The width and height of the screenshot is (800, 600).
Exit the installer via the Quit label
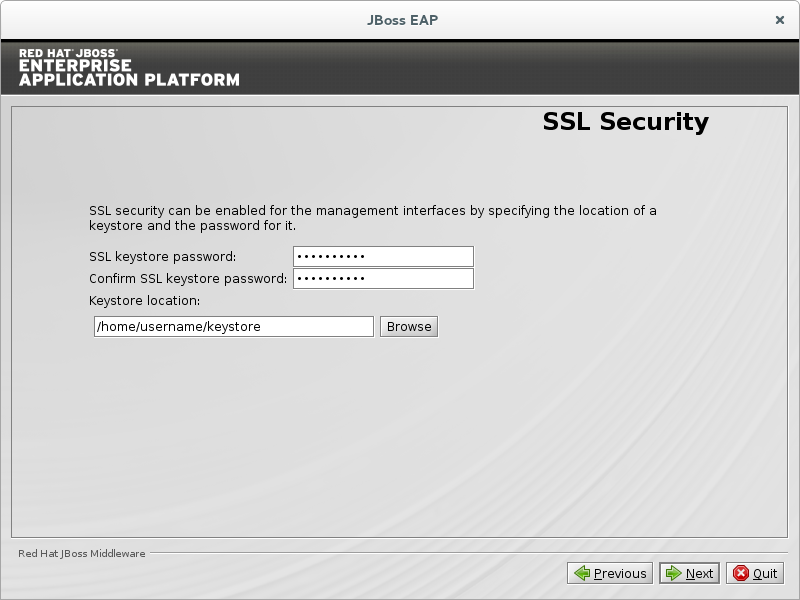click(x=765, y=574)
